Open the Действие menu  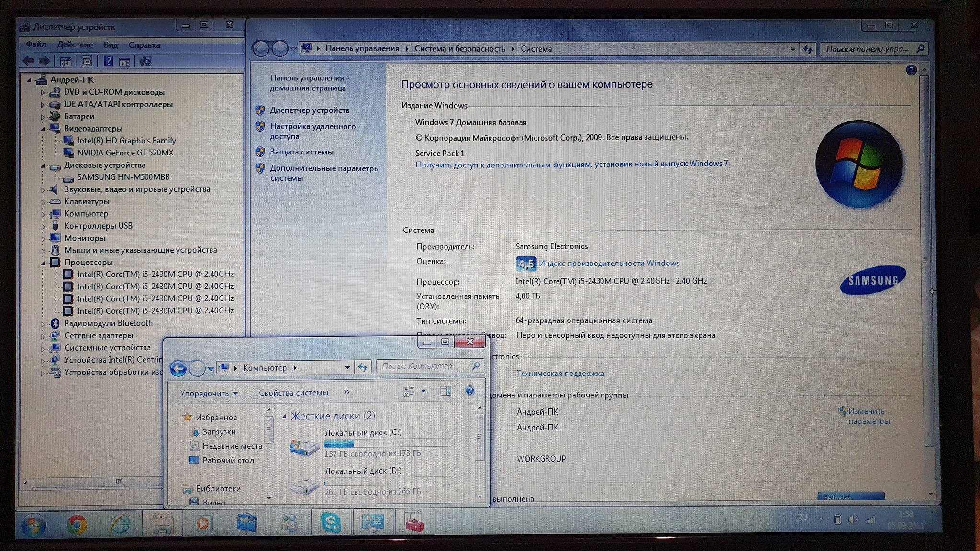pos(75,44)
